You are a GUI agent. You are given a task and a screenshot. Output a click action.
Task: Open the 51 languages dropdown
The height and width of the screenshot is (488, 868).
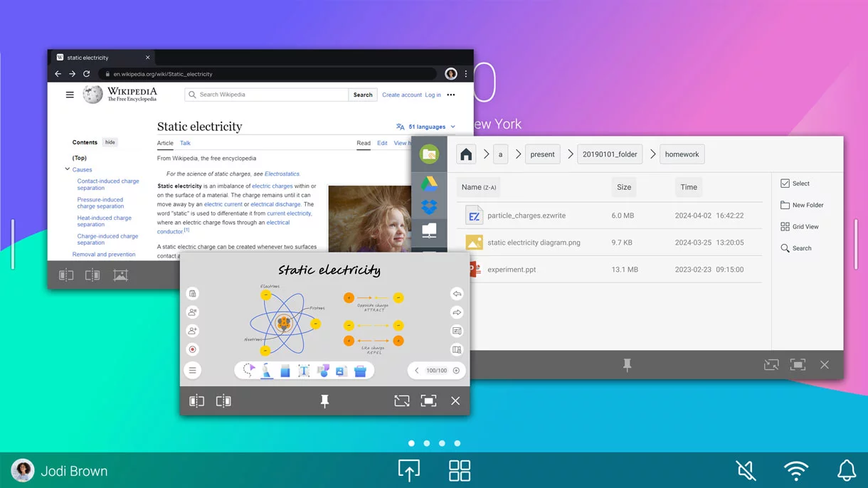click(x=425, y=127)
